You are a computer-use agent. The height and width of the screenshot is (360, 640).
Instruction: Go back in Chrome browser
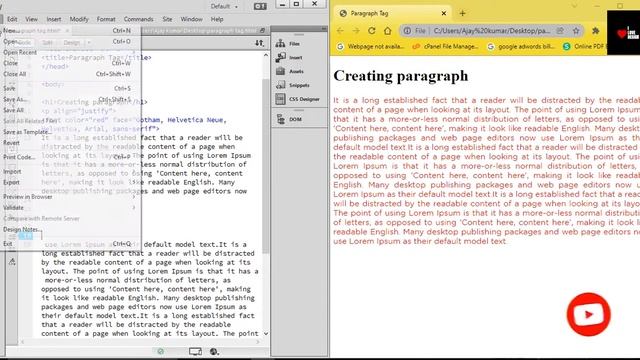pos(340,31)
